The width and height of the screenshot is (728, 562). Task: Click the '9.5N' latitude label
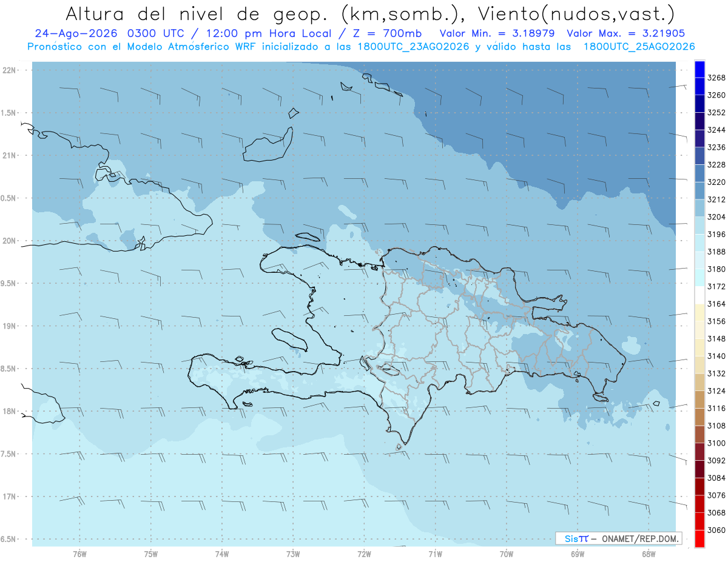(8, 283)
